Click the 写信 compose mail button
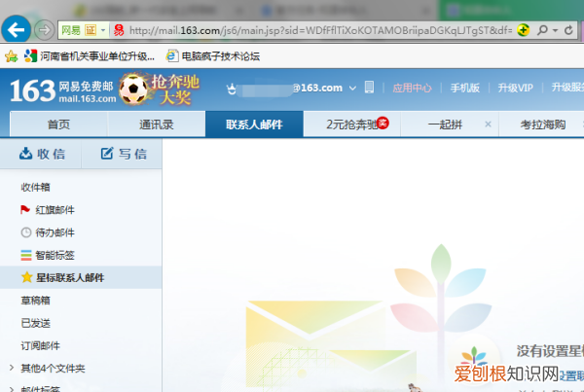Image resolution: width=584 pixels, height=392 pixels. point(122,154)
